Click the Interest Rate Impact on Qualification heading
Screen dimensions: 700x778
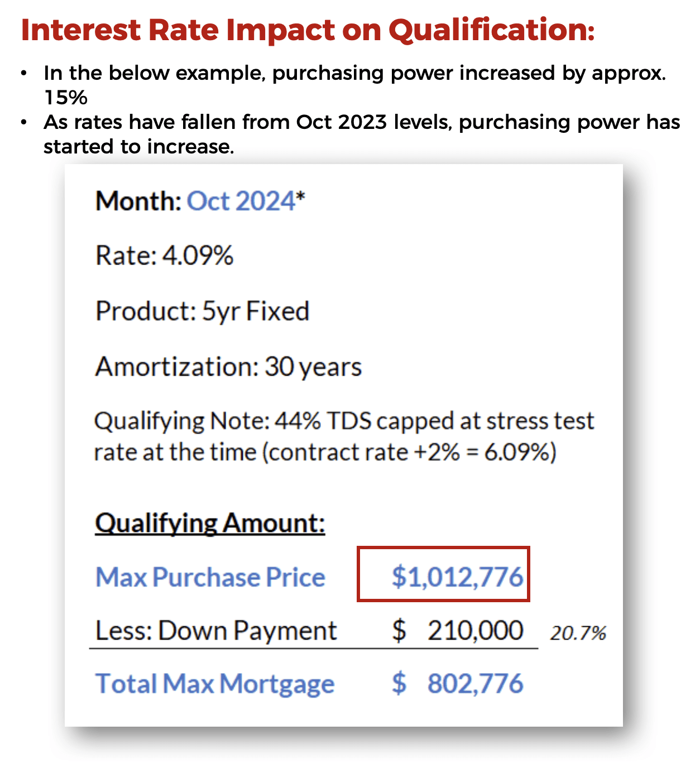(x=308, y=30)
